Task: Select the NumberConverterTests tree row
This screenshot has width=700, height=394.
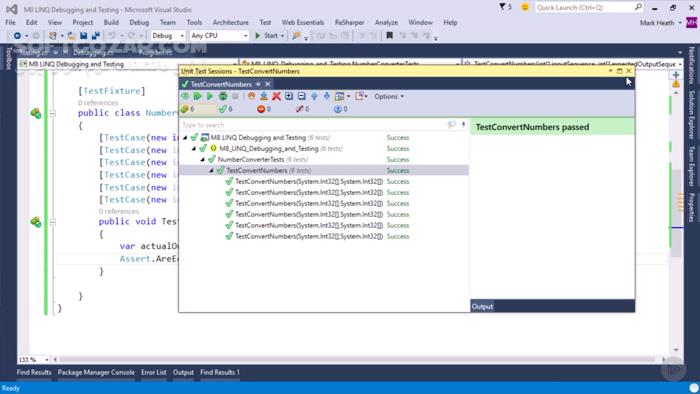Action: 324,159
